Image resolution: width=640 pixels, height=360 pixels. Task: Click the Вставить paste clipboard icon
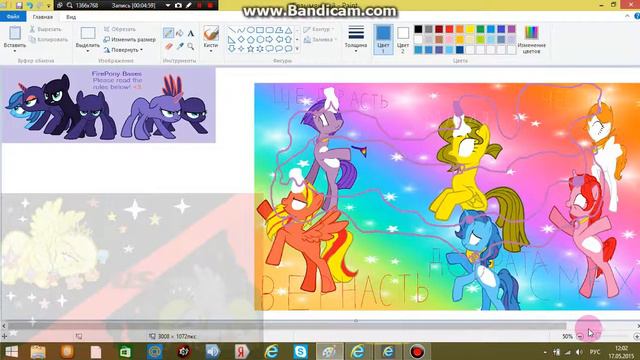tap(15, 33)
